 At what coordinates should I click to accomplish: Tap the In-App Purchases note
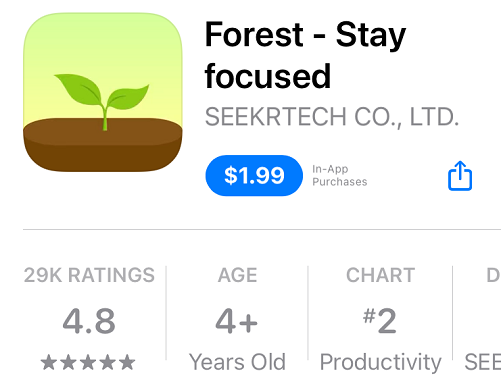[340, 175]
